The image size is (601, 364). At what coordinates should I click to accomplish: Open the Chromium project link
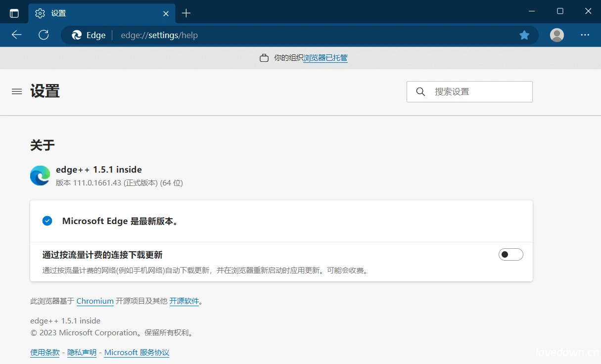click(95, 301)
